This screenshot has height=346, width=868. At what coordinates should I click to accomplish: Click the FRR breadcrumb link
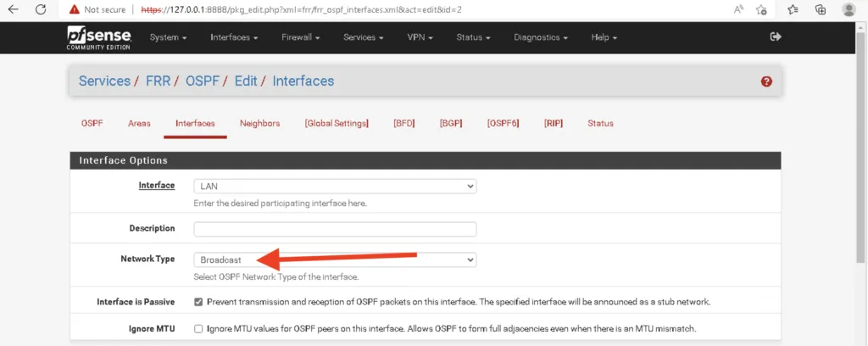point(158,81)
